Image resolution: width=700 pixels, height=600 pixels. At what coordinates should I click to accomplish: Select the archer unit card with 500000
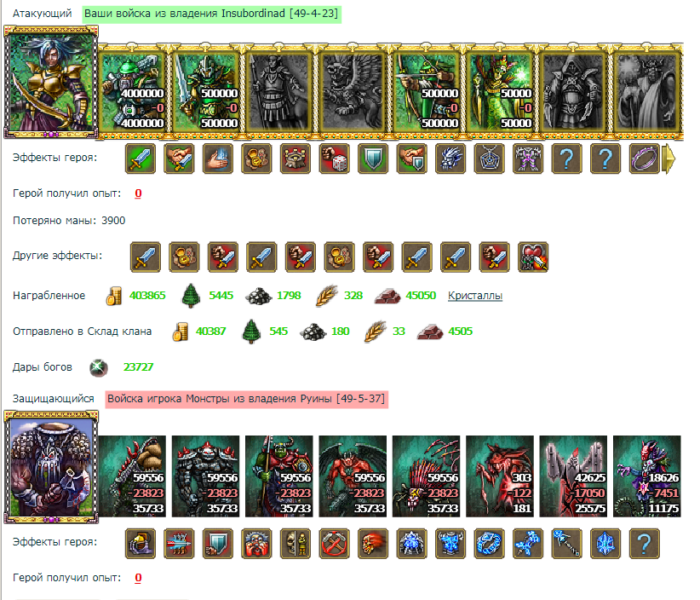point(427,92)
